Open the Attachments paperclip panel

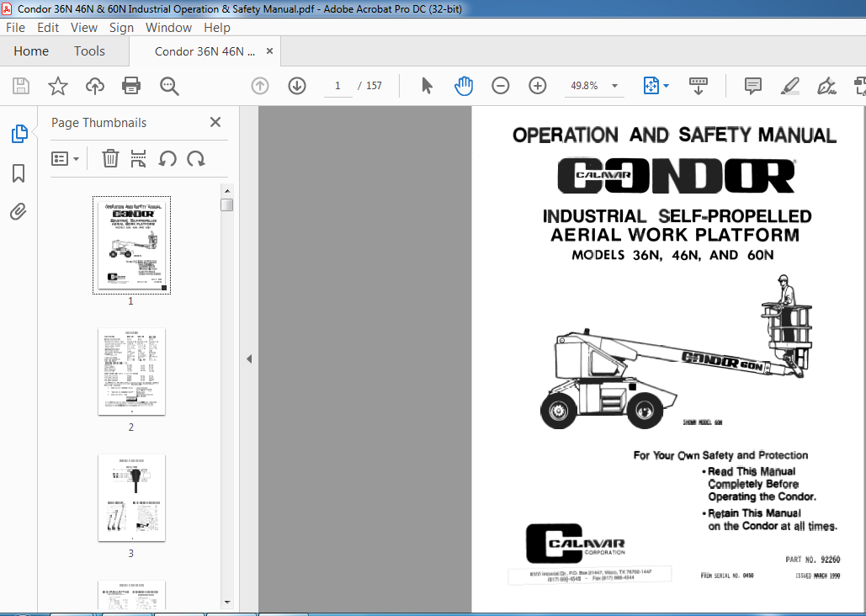coord(19,211)
